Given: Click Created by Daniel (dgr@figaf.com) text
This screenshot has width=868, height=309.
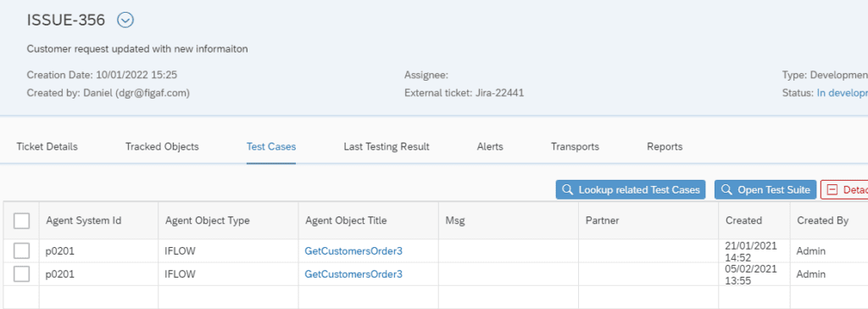Looking at the screenshot, I should coord(108,93).
